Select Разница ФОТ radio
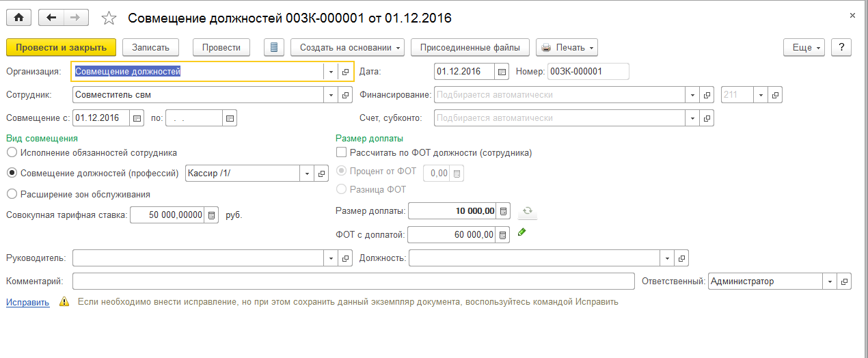 pos(341,189)
